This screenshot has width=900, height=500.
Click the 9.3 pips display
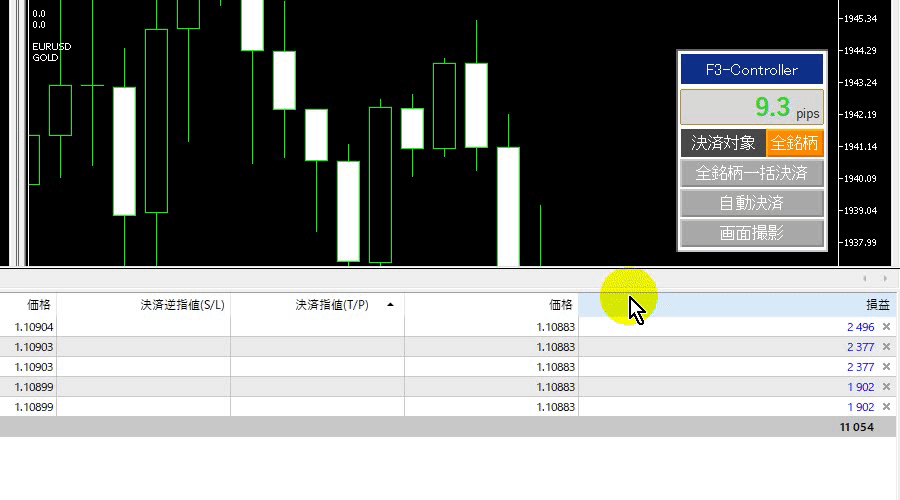[752, 107]
